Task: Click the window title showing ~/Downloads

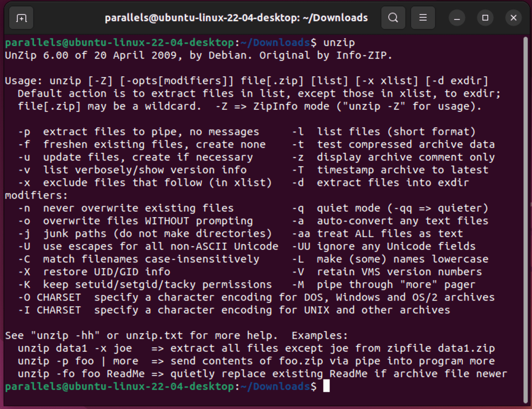Action: pos(236,18)
